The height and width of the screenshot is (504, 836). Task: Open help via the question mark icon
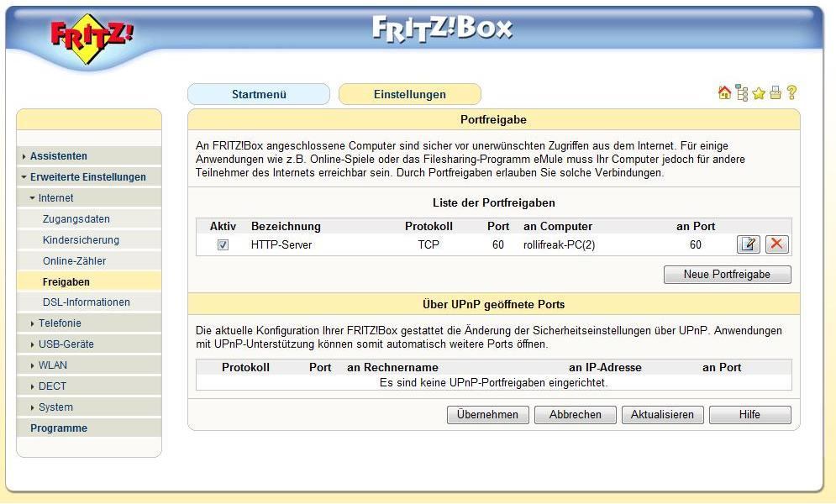click(x=791, y=92)
